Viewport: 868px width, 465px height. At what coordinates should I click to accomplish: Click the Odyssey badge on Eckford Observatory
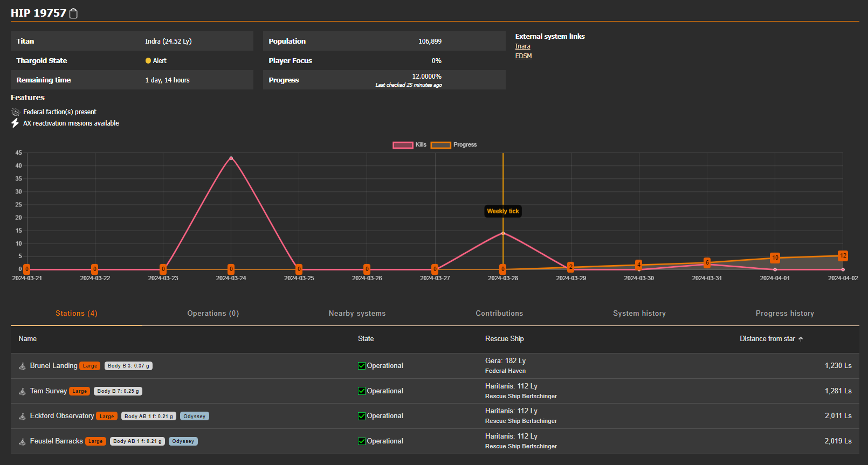point(194,417)
